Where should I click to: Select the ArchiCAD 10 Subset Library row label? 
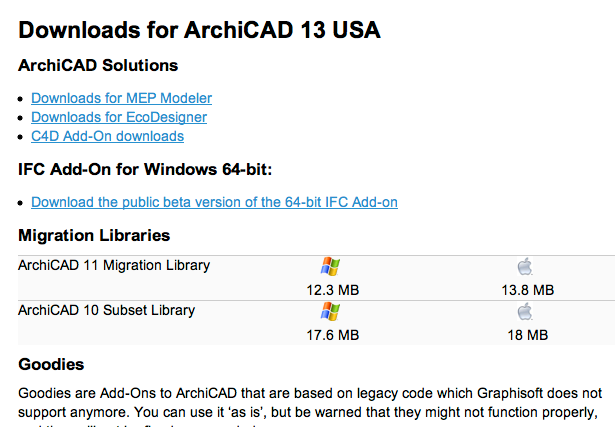[x=106, y=310]
